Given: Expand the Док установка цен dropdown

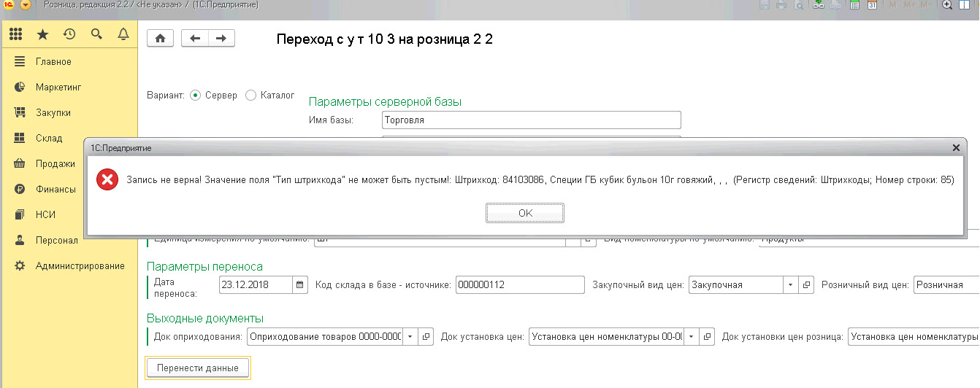Looking at the screenshot, I should point(691,336).
